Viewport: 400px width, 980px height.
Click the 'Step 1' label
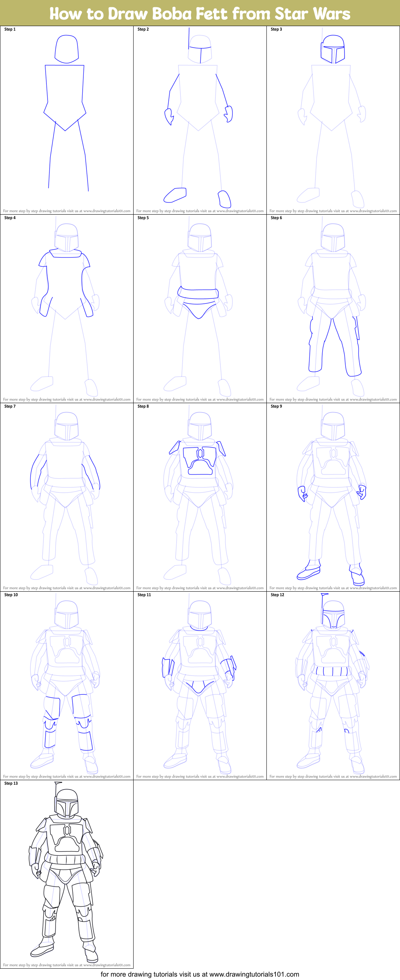tap(10, 29)
